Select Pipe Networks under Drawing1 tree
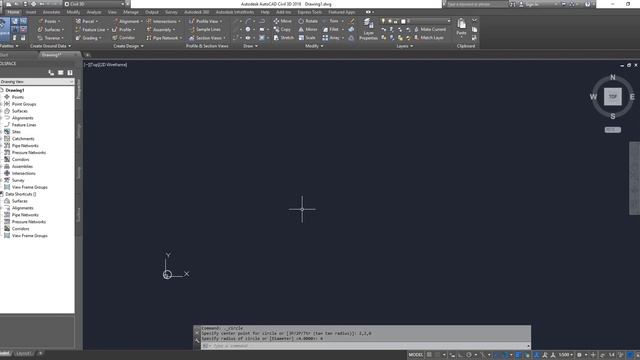This screenshot has height=360, width=640. (25, 146)
